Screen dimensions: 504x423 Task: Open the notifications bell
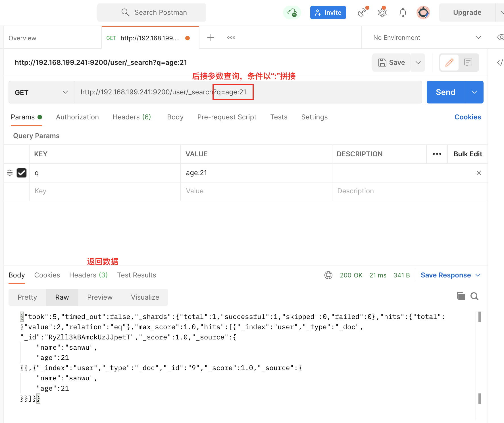[403, 13]
